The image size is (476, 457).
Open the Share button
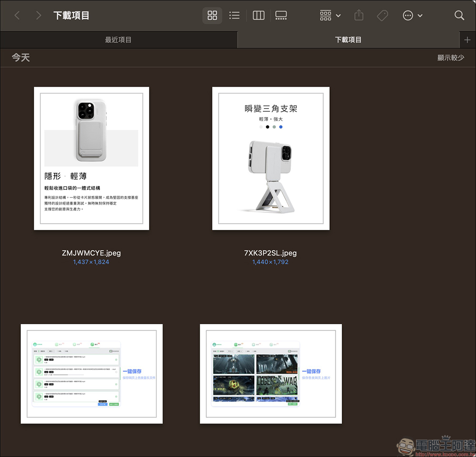click(359, 15)
